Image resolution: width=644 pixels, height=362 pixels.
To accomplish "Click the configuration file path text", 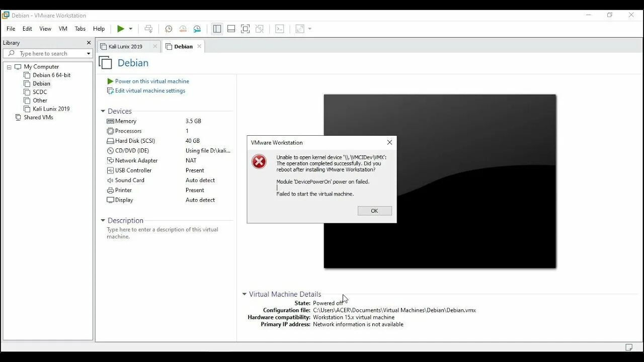I will tap(394, 310).
